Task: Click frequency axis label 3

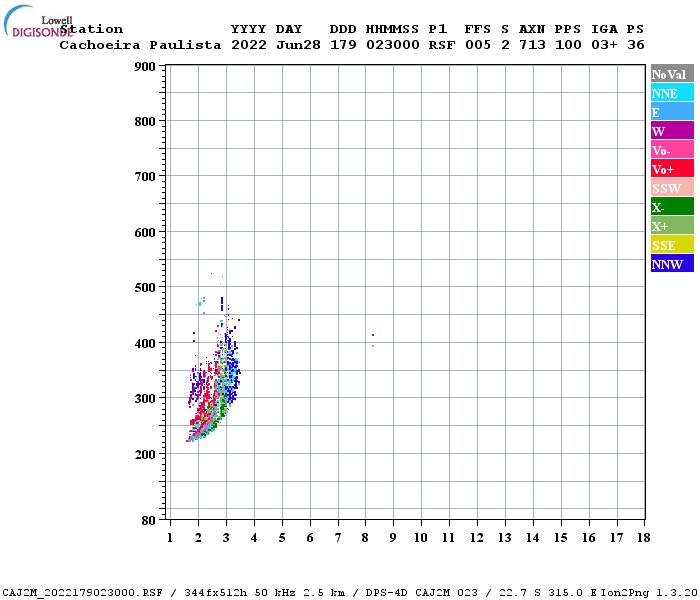Action: (226, 538)
